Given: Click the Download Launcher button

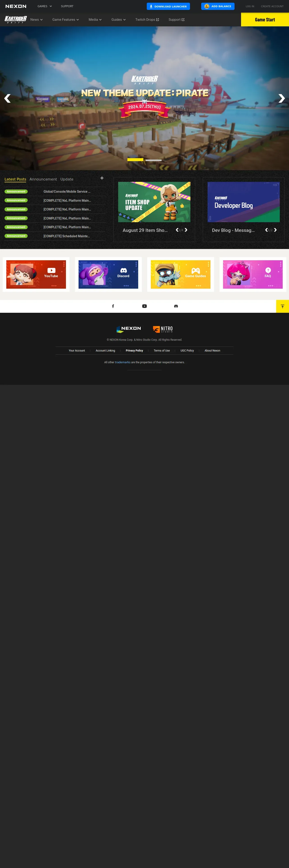Looking at the screenshot, I should 168,6.
